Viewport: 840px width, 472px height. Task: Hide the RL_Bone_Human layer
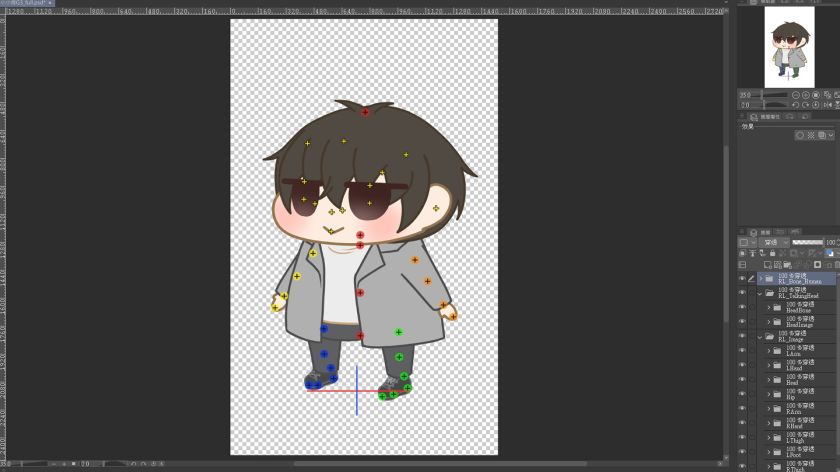click(742, 279)
